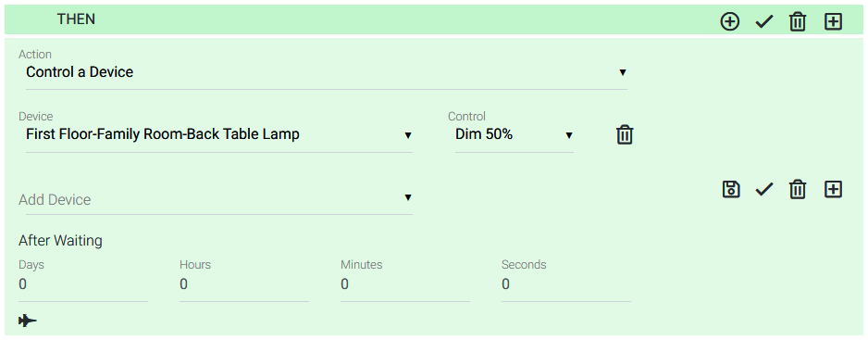Click the Hours input field
The height and width of the screenshot is (340, 868).
244,284
